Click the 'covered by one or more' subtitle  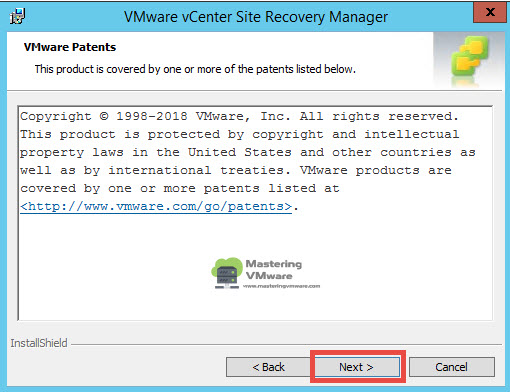point(195,69)
